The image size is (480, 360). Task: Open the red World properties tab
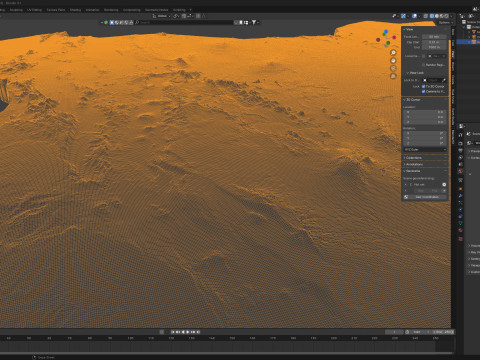click(460, 171)
